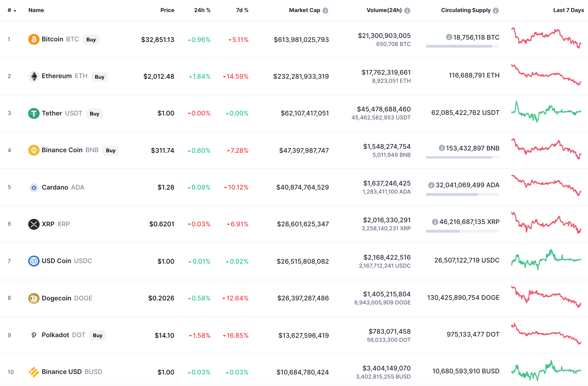
Task: Click Binance USD supply 10,680,593,910 BUSD
Action: (x=466, y=371)
